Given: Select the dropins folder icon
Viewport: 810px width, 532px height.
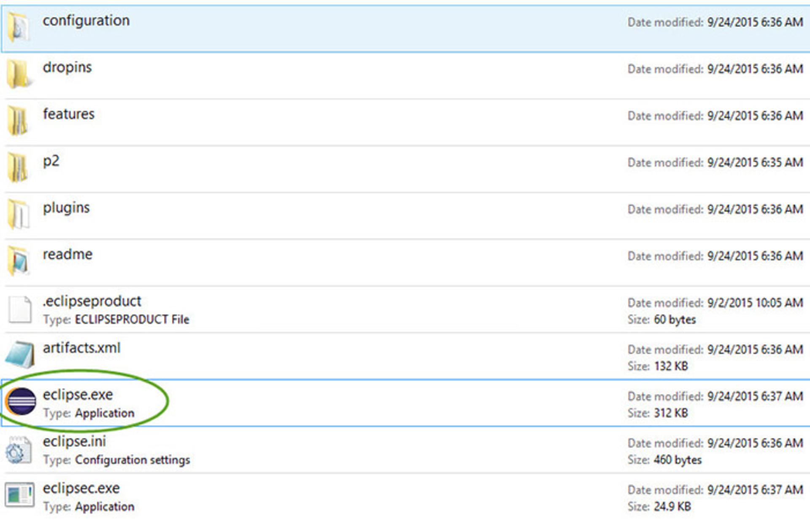Looking at the screenshot, I should coord(19,73).
